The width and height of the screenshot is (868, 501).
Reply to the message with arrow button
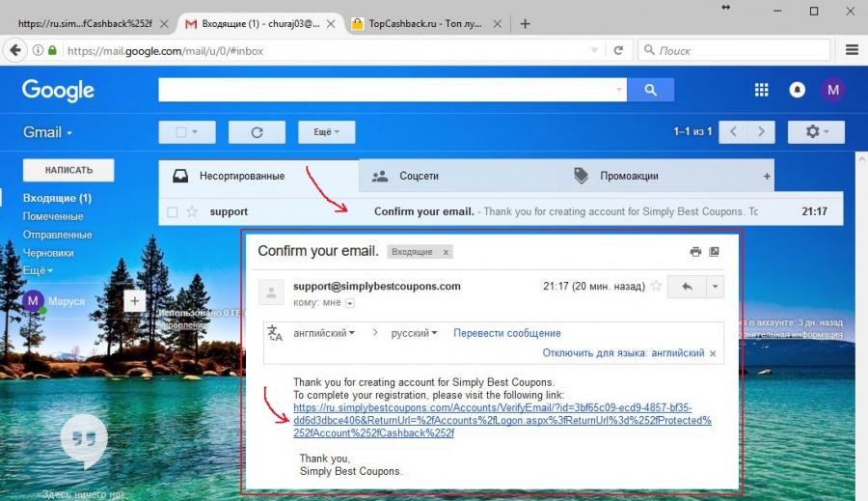point(687,287)
